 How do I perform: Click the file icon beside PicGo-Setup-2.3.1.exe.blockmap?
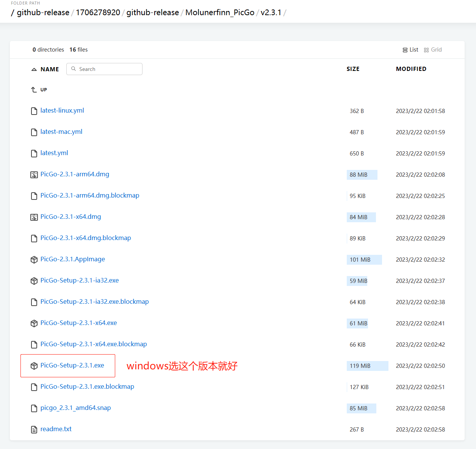point(34,387)
